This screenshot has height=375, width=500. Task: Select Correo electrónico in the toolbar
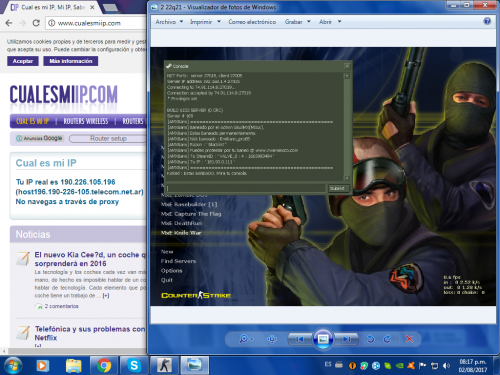point(252,22)
